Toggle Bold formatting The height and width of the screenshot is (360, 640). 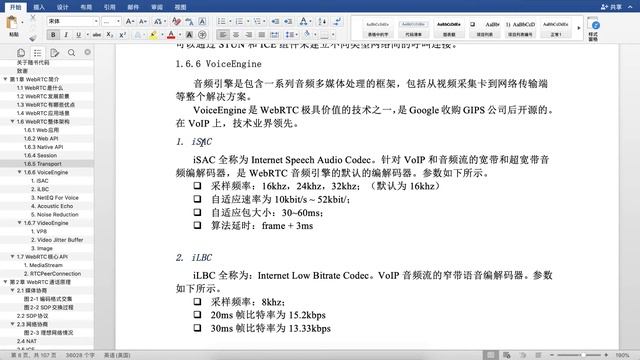point(53,35)
